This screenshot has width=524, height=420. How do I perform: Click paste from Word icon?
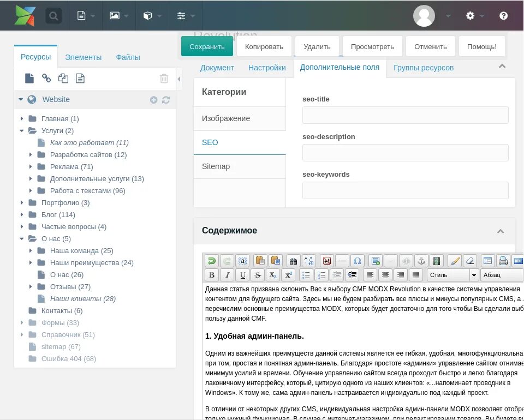click(x=275, y=260)
